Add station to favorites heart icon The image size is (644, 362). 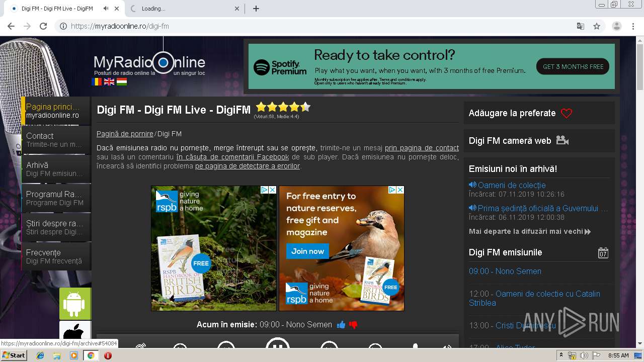click(x=567, y=113)
